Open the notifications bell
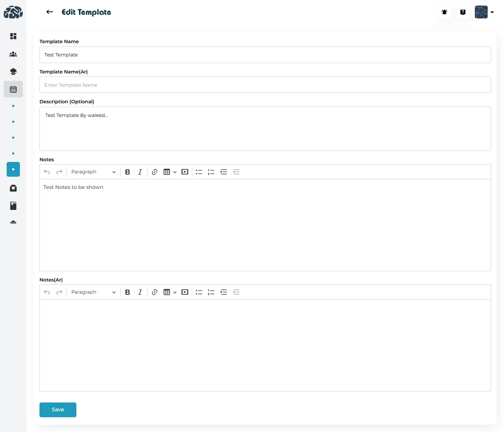Screen dimensions: 504x432 tap(444, 12)
